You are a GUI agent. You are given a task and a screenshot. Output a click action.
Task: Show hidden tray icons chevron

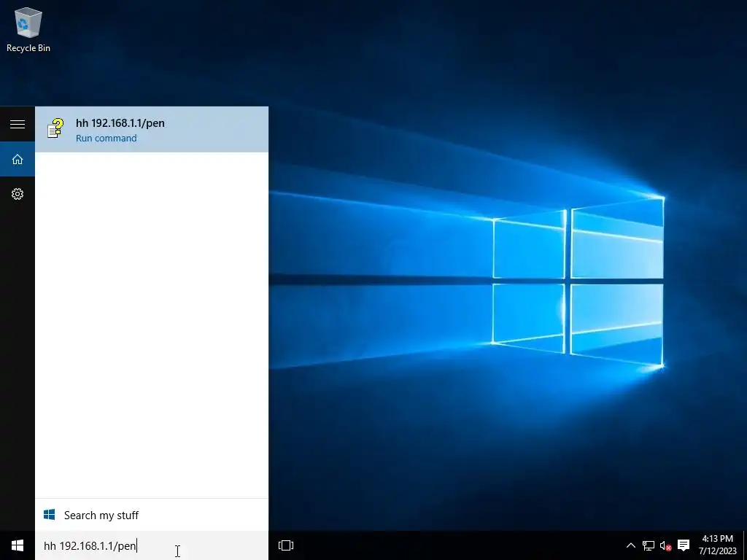click(630, 545)
